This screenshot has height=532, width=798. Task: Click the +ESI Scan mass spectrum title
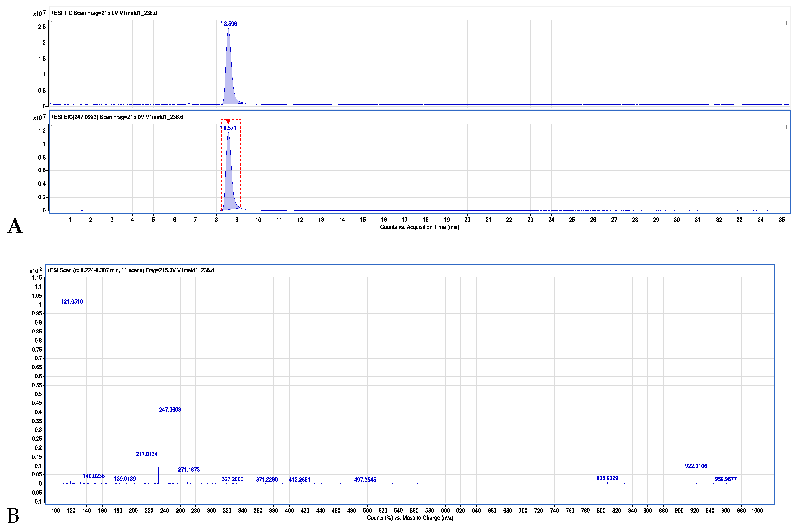(130, 270)
